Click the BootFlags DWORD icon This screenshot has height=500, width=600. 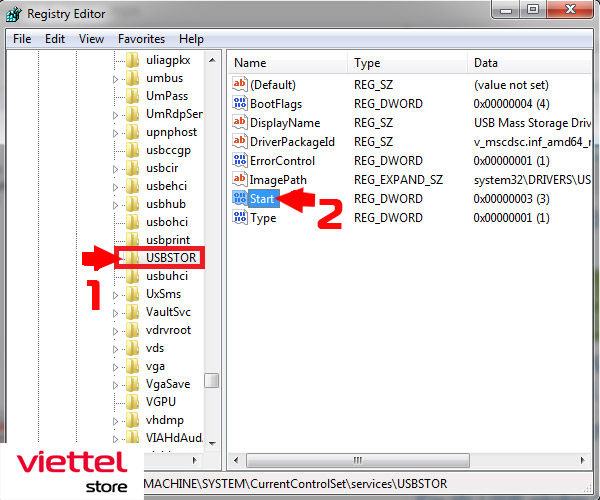click(x=240, y=104)
